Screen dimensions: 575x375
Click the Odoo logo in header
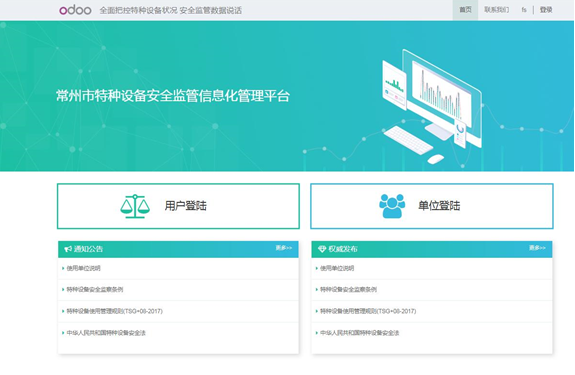(x=75, y=10)
